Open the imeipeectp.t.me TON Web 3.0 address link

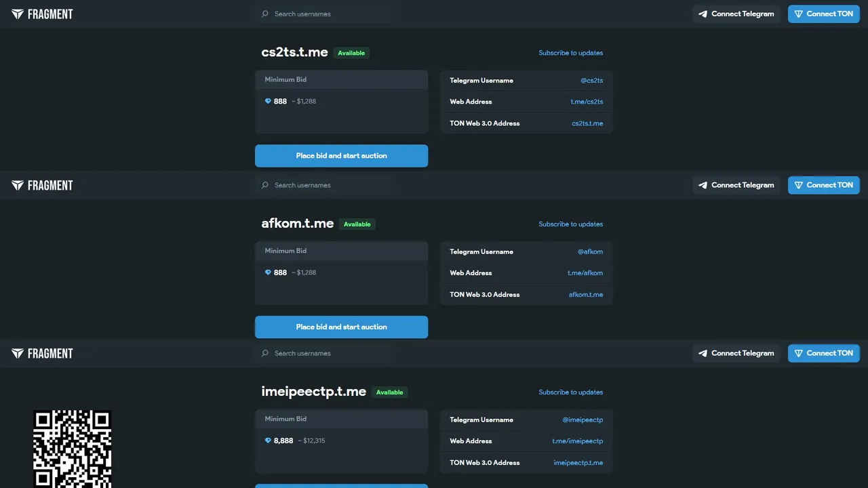click(x=578, y=463)
